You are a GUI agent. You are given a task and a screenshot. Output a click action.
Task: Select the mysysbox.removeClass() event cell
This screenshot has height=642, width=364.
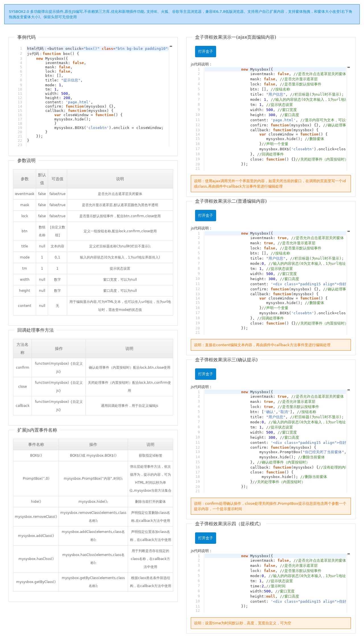(36, 517)
